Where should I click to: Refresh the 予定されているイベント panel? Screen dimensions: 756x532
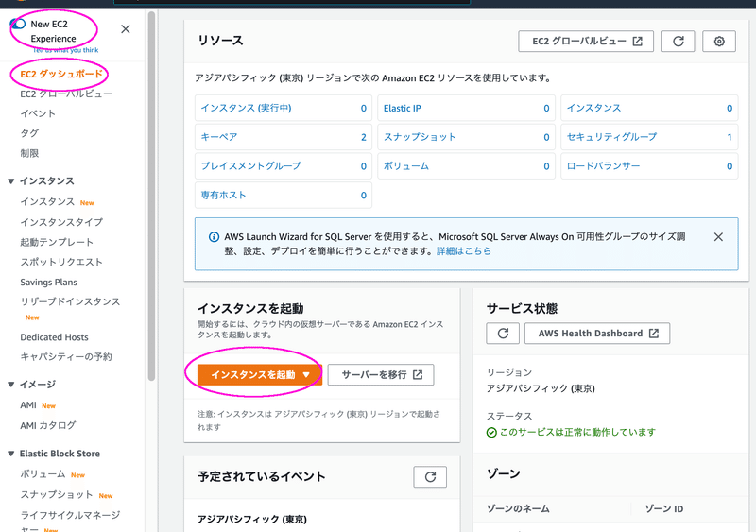[430, 477]
